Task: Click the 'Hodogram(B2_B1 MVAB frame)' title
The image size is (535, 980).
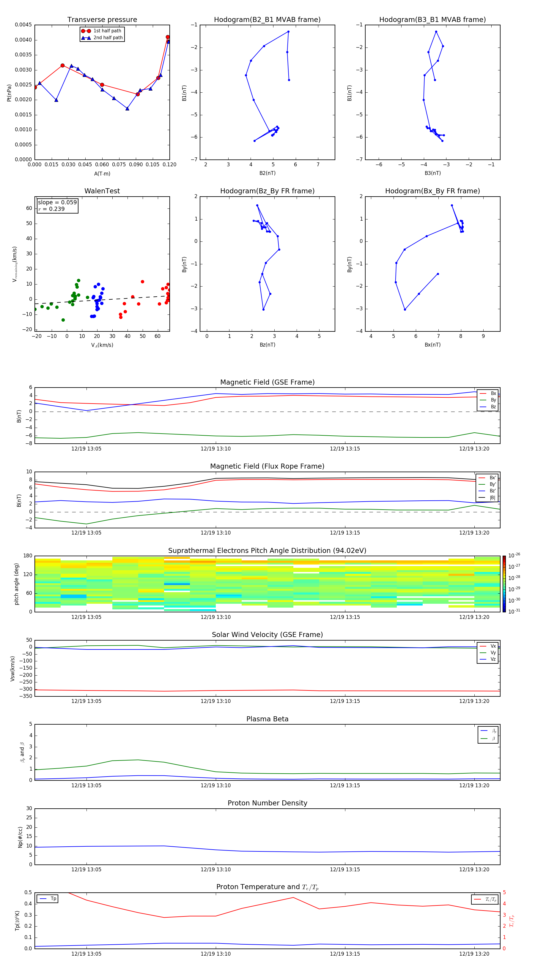Action: 267,19
